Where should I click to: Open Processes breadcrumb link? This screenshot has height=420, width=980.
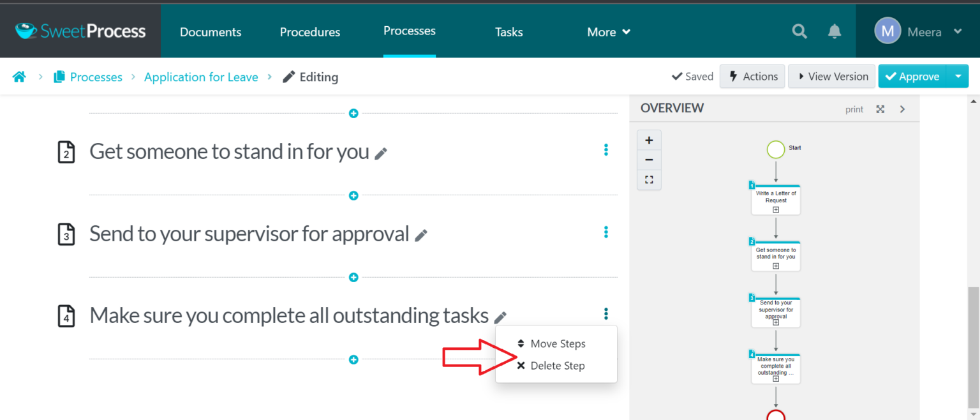pyautogui.click(x=88, y=77)
